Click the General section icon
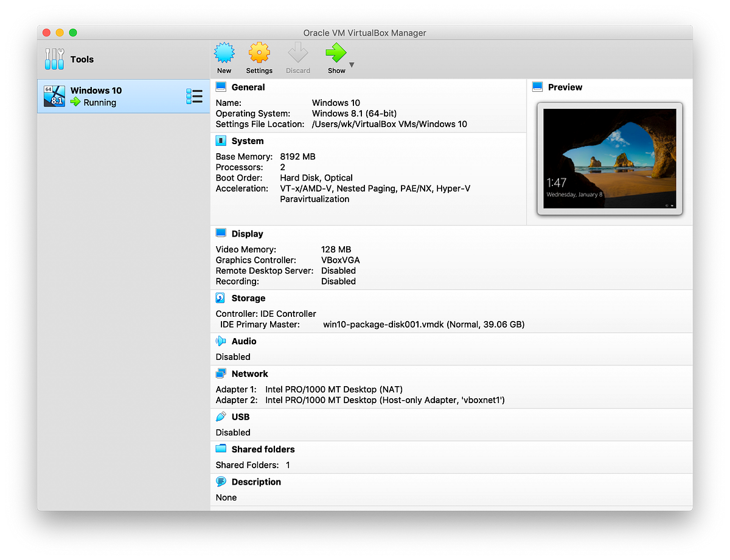 [x=221, y=87]
